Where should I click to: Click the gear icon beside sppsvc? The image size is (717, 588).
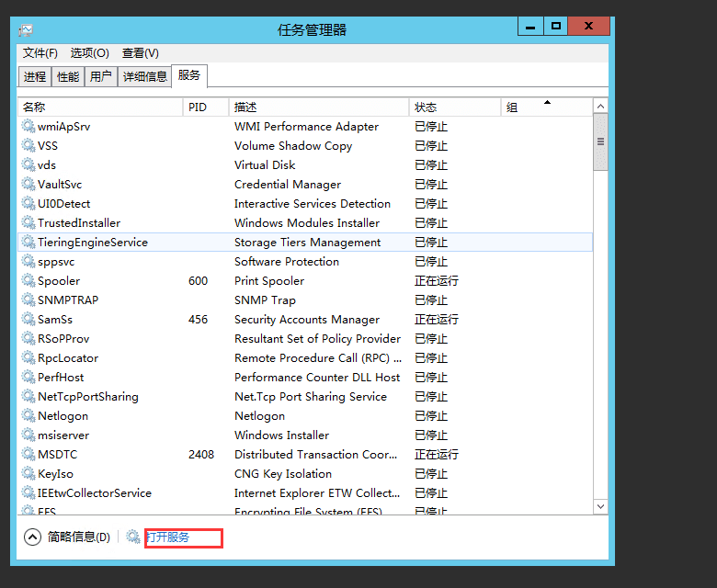click(28, 261)
